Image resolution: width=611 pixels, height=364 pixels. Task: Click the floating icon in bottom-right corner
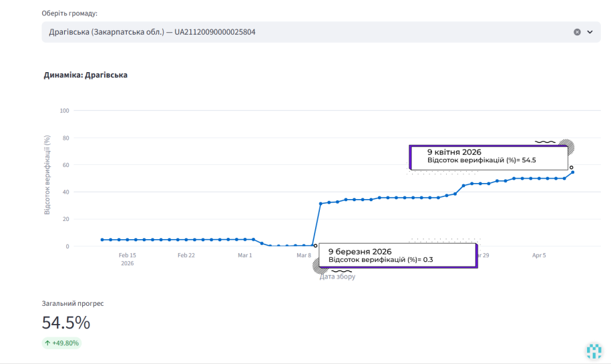coord(594,351)
